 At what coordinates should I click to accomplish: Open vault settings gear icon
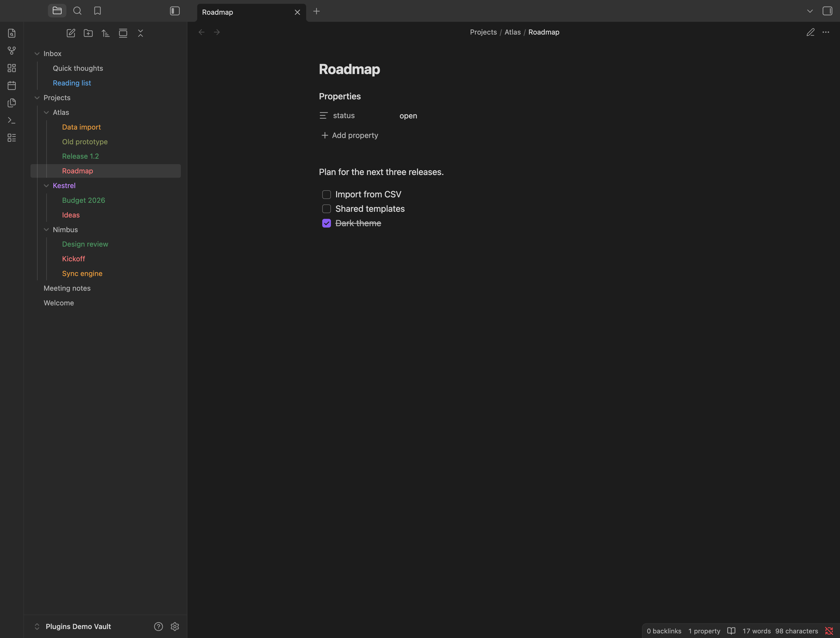pos(175,627)
